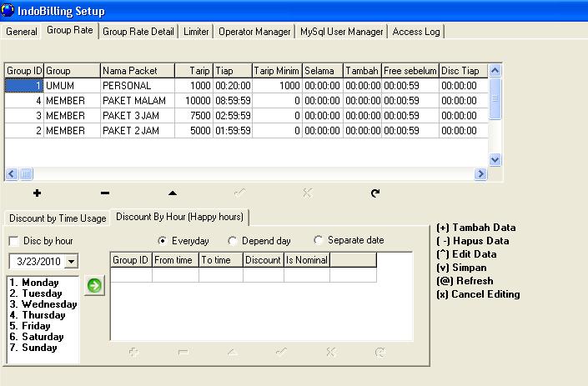
Task: Open the Limiter tab
Action: coord(196,32)
